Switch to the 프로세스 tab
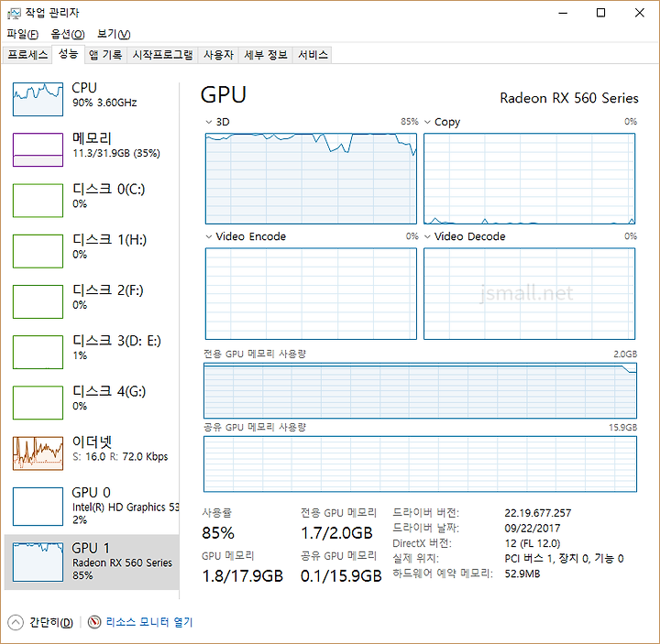Image resolution: width=660 pixels, height=644 pixels. pyautogui.click(x=27, y=55)
